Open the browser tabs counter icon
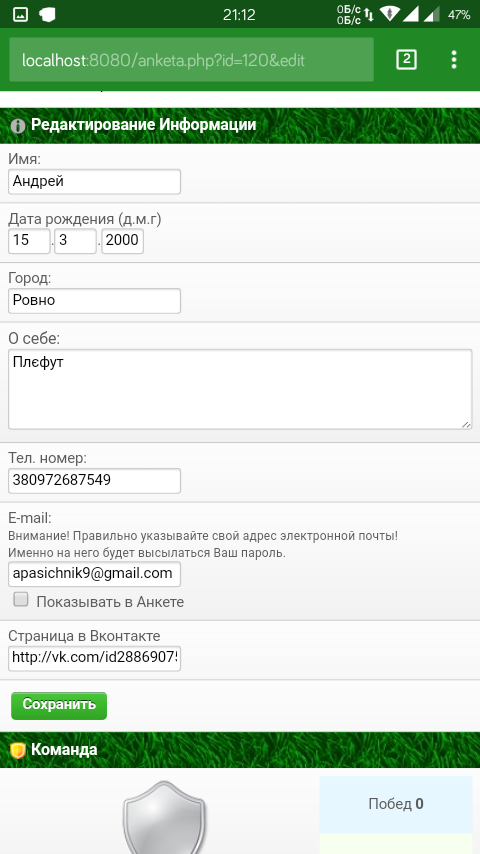This screenshot has width=480, height=854. tap(406, 59)
